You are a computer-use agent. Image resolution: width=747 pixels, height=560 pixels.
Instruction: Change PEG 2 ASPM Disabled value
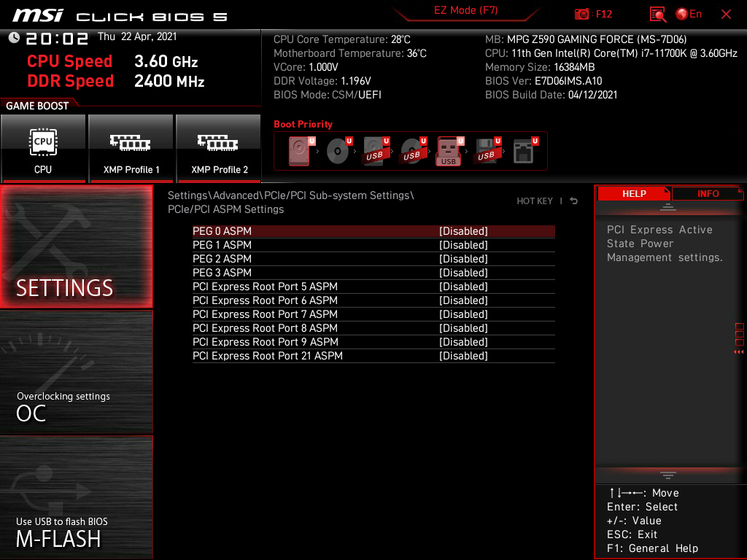(463, 259)
